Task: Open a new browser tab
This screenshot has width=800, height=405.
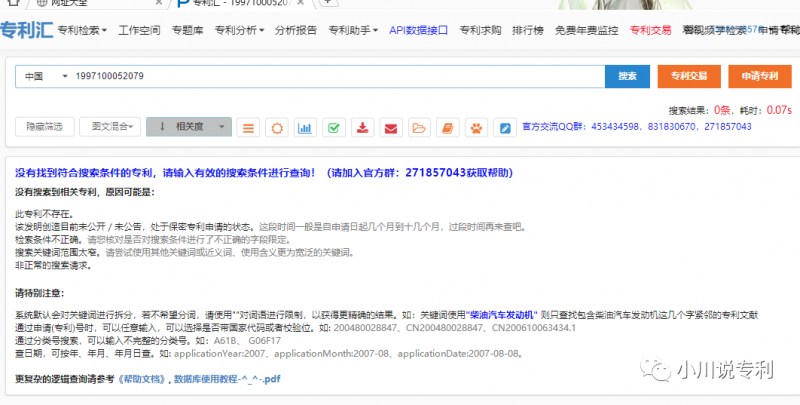Action: [329, 2]
